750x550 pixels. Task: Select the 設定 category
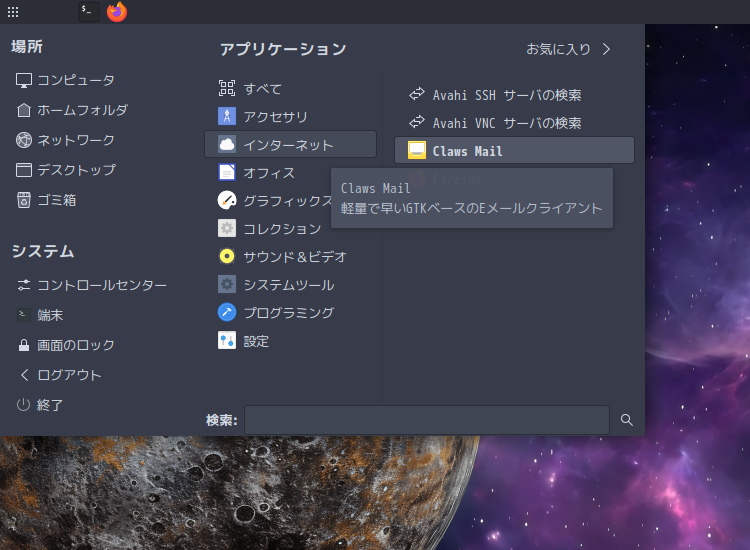290,341
